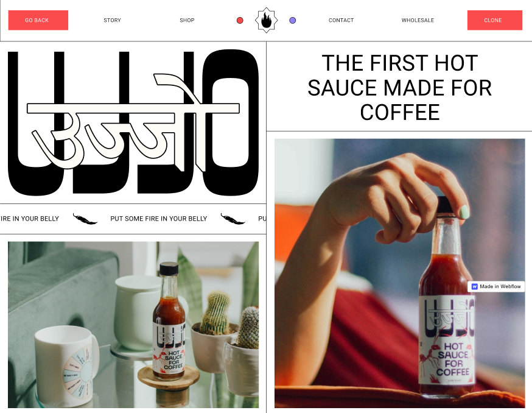The height and width of the screenshot is (413, 532).
Task: Click the chili pepper icon after first belly text
Action: [x=85, y=219]
